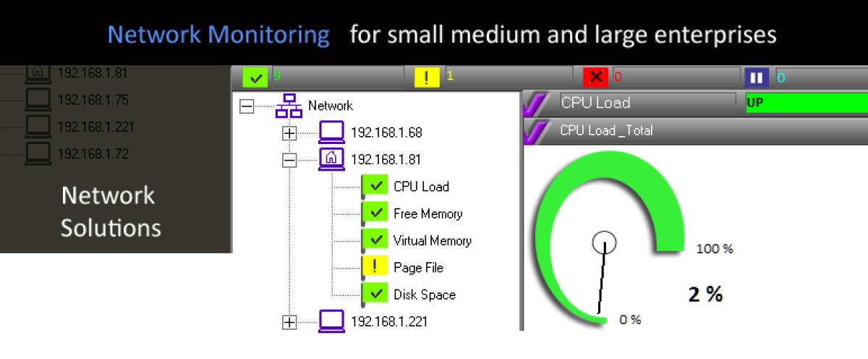Image resolution: width=868 pixels, height=359 pixels.
Task: Click the green check beside Free Memory
Action: click(x=375, y=214)
